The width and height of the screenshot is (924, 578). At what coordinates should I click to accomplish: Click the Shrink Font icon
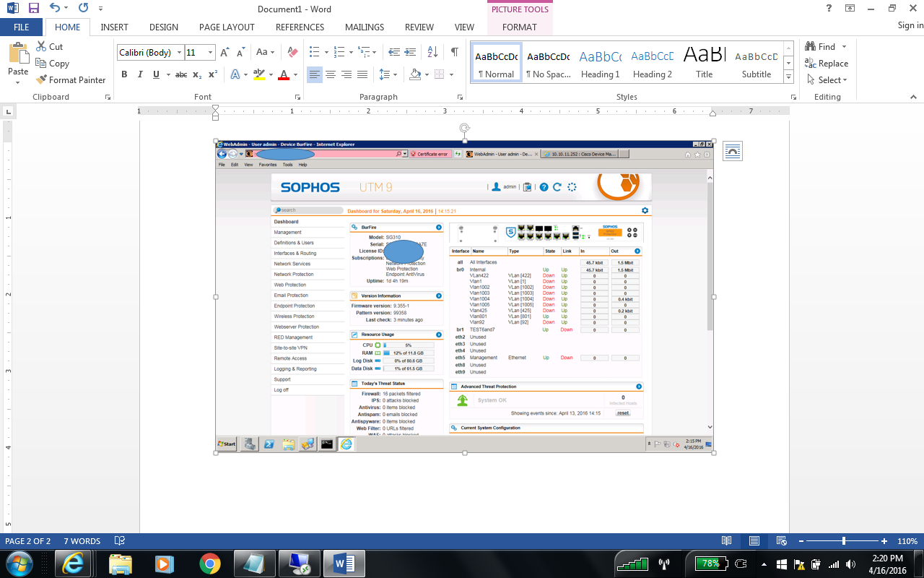tap(240, 52)
